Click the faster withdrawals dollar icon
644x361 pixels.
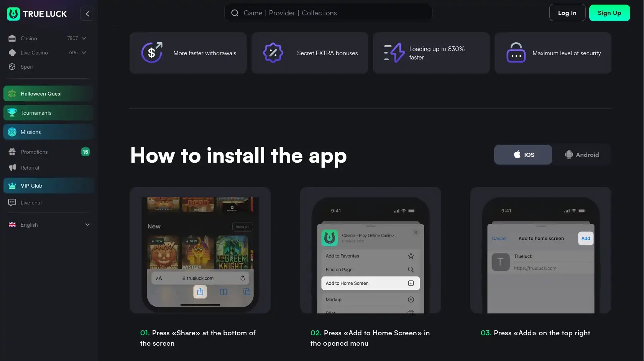(152, 53)
